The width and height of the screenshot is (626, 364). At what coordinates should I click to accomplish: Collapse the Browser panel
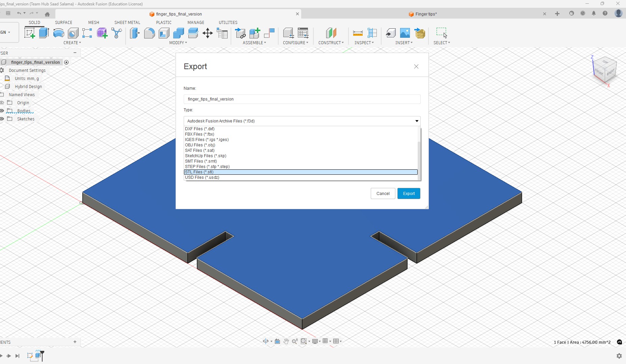(75, 53)
